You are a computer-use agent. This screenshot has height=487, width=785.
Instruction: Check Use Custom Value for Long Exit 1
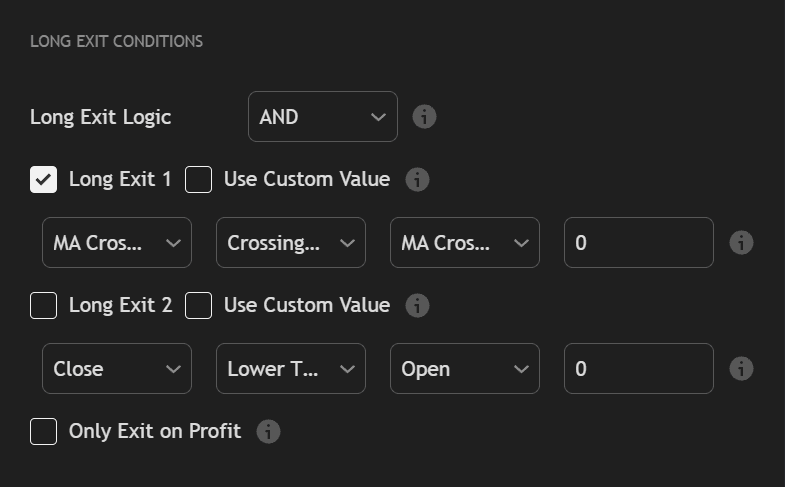pos(199,180)
